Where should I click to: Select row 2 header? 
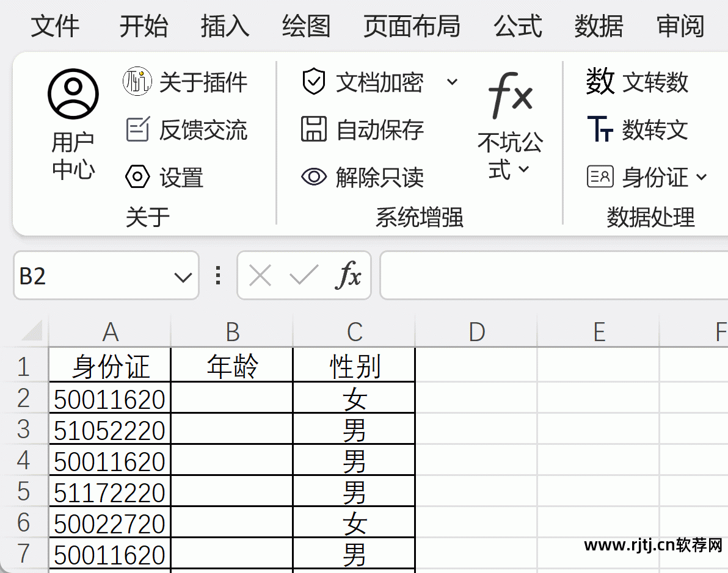pyautogui.click(x=24, y=398)
